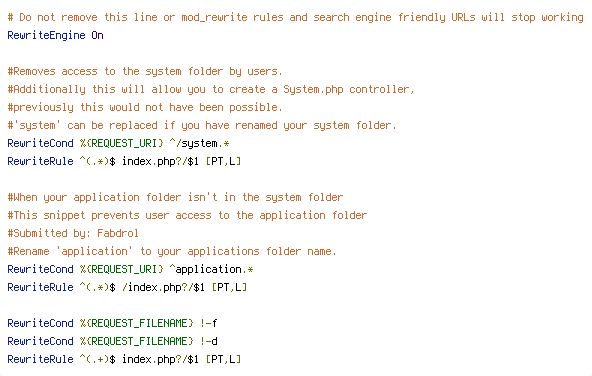Viewport: 592px width, 376px height.
Task: Click the 'Submitted by: Fabdrol' comment
Action: point(73,233)
